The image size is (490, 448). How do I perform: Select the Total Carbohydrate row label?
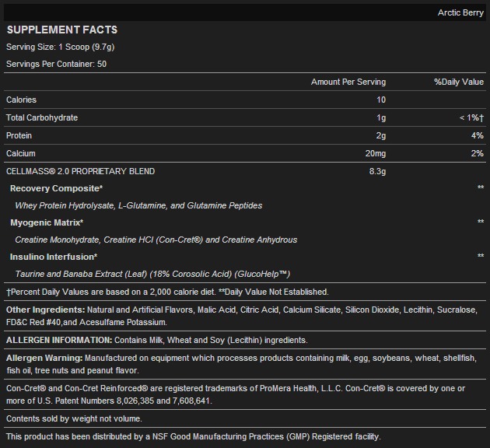[x=42, y=117]
